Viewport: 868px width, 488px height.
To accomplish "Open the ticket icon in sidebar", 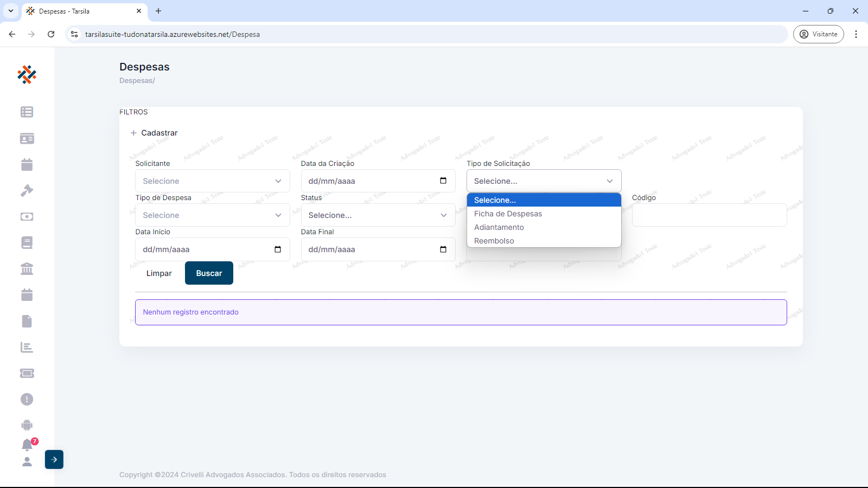I will coord(27,373).
